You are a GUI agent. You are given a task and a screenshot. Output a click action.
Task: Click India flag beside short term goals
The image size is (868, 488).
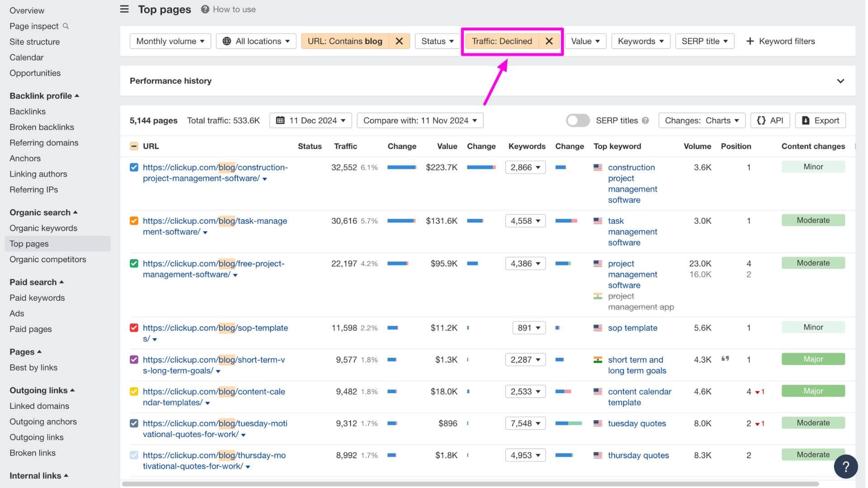coord(598,360)
